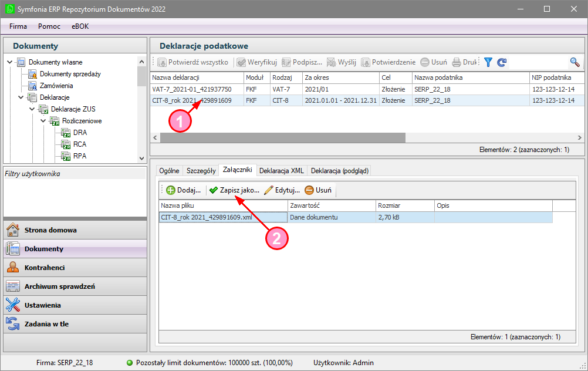Switch to Deklaracja XML tab
This screenshot has height=371, width=588.
tap(281, 170)
